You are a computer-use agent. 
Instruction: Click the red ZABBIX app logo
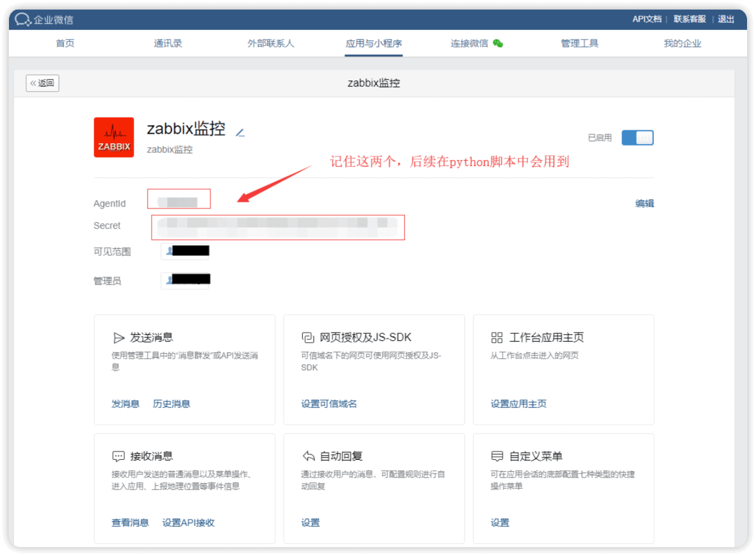point(114,137)
